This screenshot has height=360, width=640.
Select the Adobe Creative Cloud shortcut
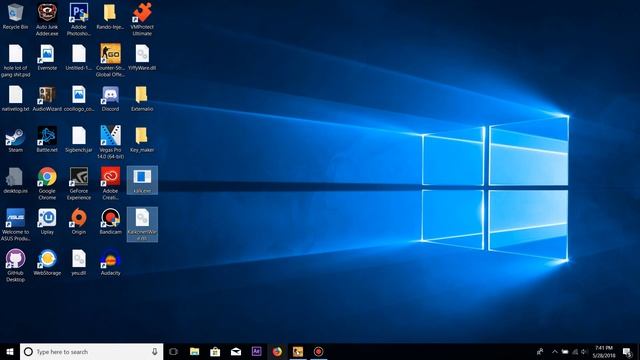pyautogui.click(x=110, y=183)
